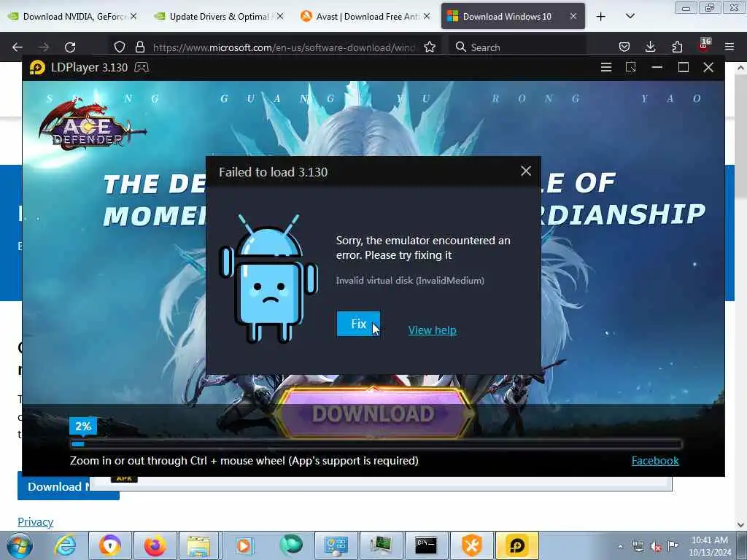Show hidden system tray icons
The width and height of the screenshot is (747, 560).
pos(620,547)
